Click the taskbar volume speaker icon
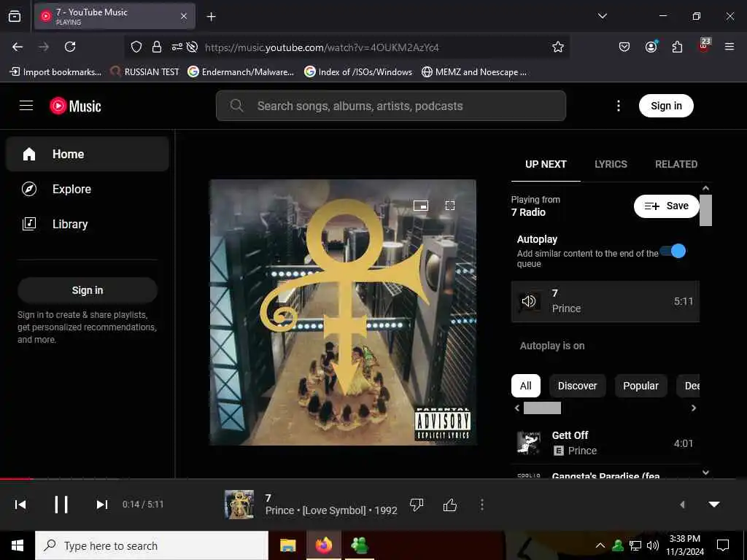The height and width of the screenshot is (560, 747). 653,545
